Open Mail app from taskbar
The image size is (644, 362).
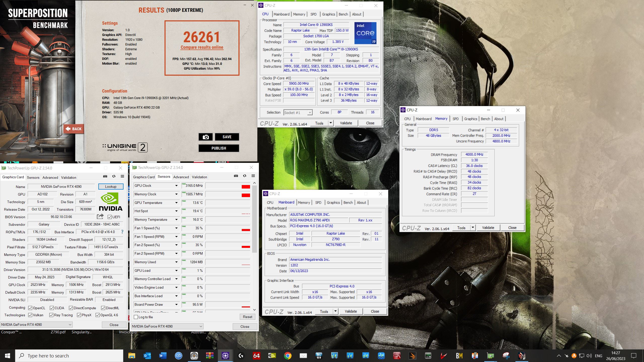[x=303, y=356]
